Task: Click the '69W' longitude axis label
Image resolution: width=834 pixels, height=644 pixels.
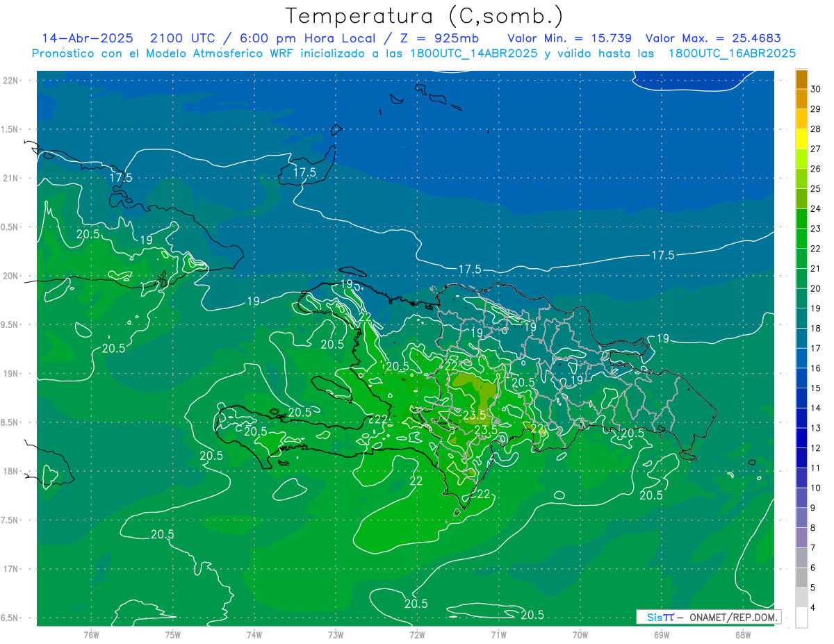Action: click(x=662, y=635)
